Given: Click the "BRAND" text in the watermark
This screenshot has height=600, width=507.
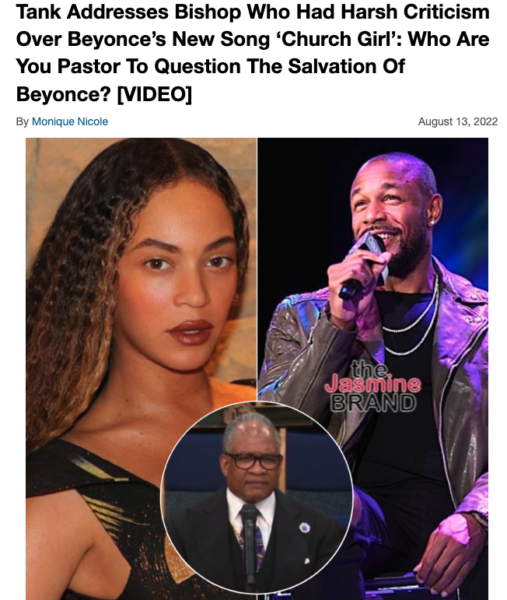Looking at the screenshot, I should coord(373,403).
